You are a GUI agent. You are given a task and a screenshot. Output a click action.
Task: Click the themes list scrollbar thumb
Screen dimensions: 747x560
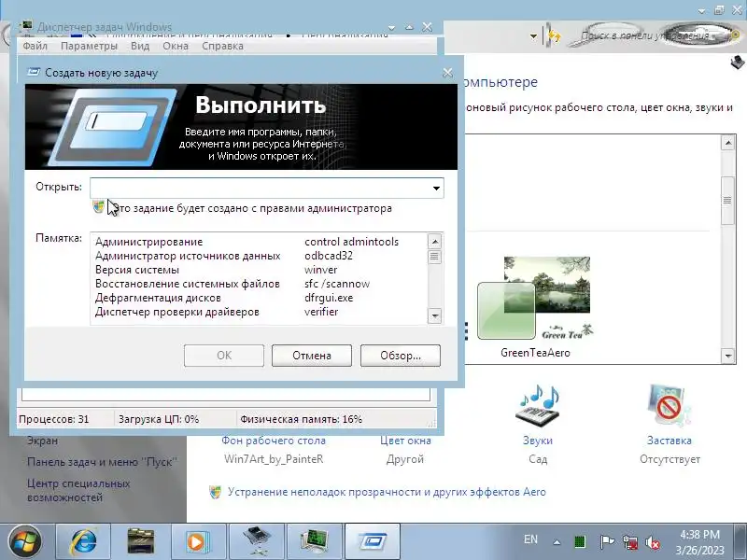coord(727,201)
